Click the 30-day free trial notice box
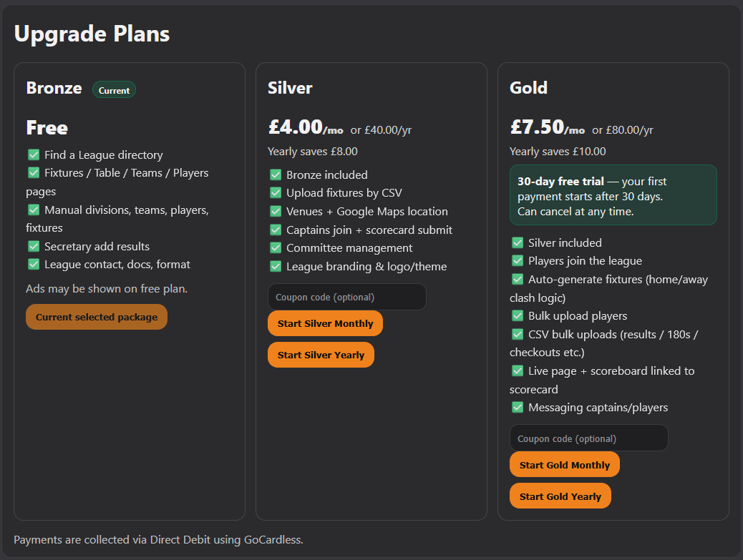The image size is (743, 560). pos(613,195)
